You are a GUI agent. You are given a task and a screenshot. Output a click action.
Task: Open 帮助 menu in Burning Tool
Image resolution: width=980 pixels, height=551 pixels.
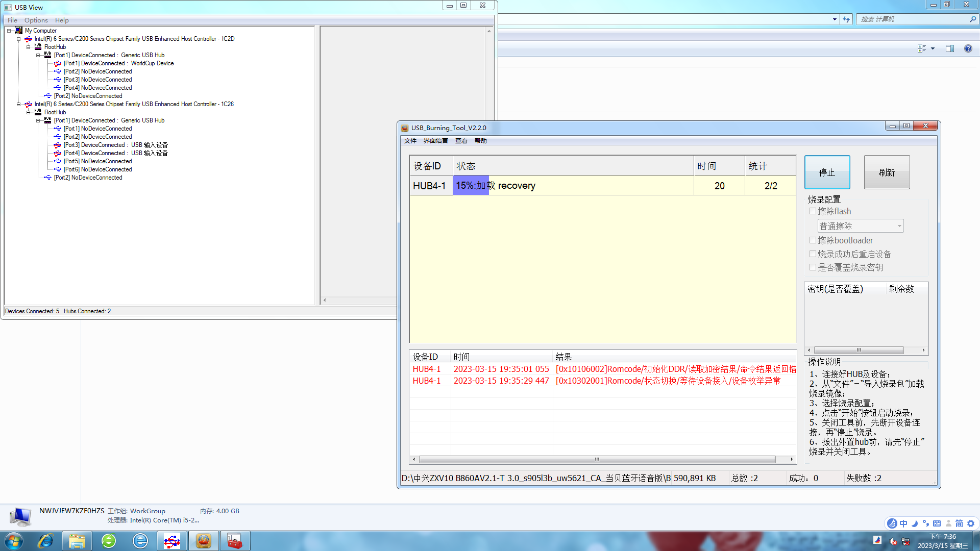pos(481,141)
